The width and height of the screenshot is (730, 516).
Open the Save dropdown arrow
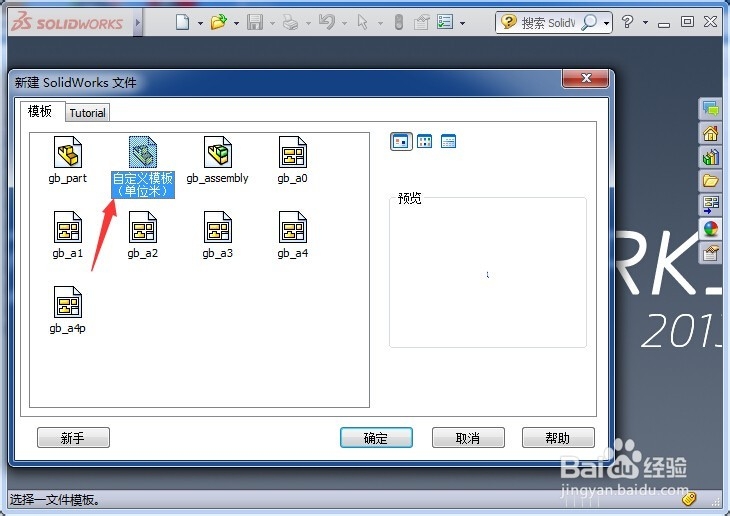click(272, 23)
